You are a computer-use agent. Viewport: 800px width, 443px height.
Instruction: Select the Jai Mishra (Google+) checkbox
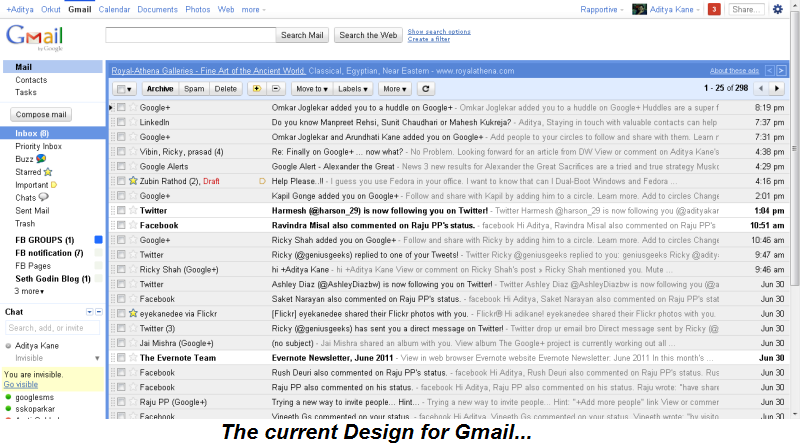(121, 343)
